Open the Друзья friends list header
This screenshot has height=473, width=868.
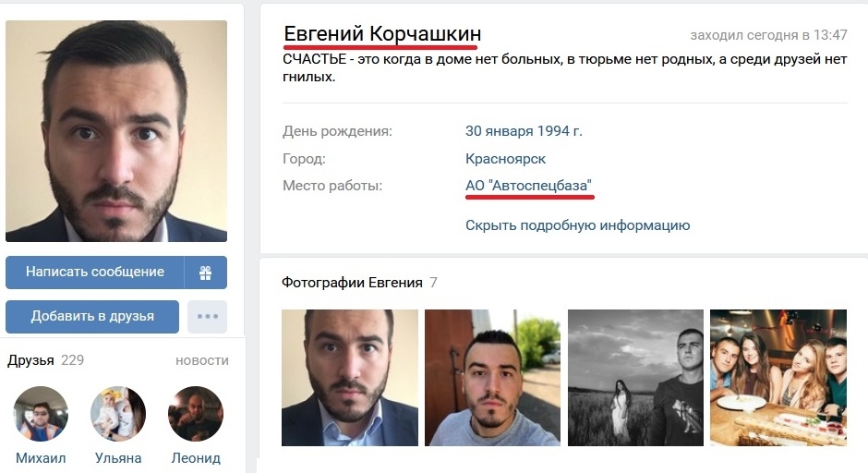(30, 360)
